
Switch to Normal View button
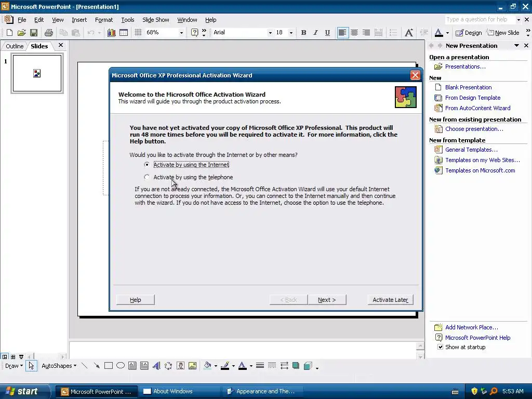click(x=5, y=357)
